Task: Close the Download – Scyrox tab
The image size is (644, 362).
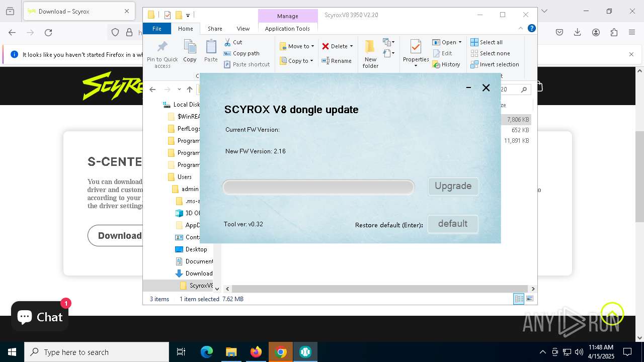Action: 127,11
